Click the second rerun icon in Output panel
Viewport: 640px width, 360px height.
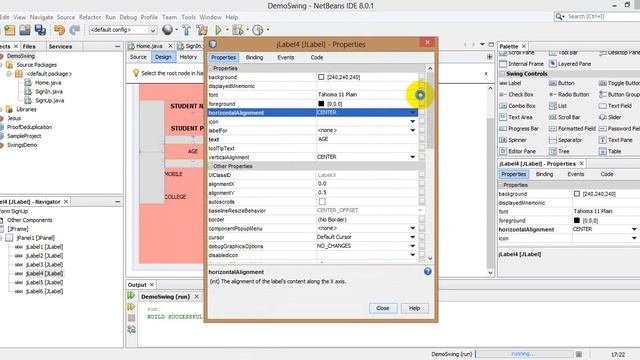tap(131, 307)
